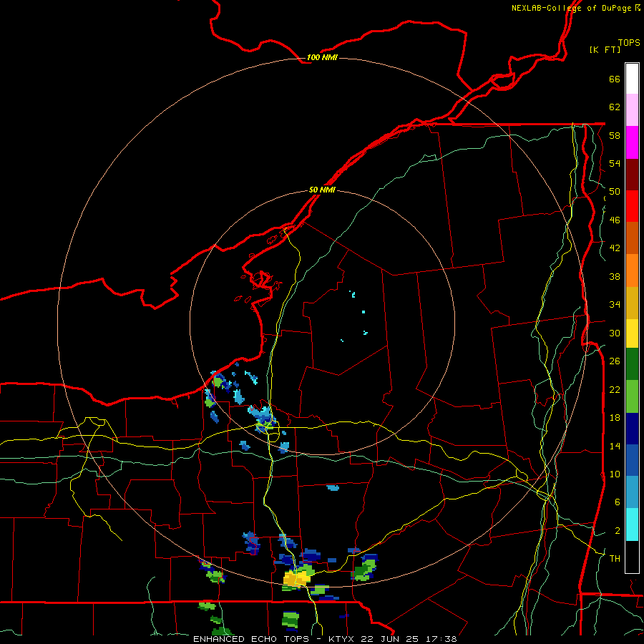Click the '30' scale value
This screenshot has height=644, width=644.
point(615,333)
